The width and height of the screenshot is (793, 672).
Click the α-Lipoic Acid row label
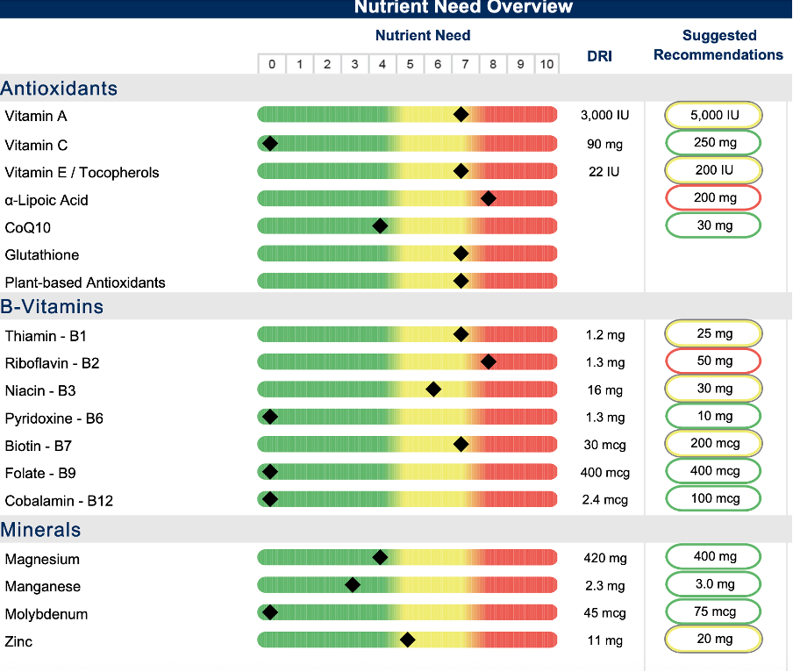pyautogui.click(x=46, y=200)
